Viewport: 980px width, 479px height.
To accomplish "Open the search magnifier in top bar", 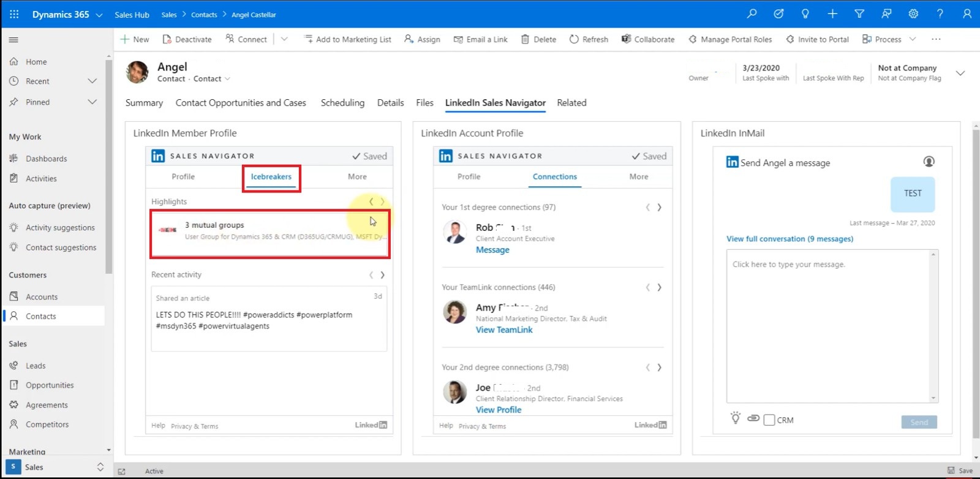I will point(752,13).
